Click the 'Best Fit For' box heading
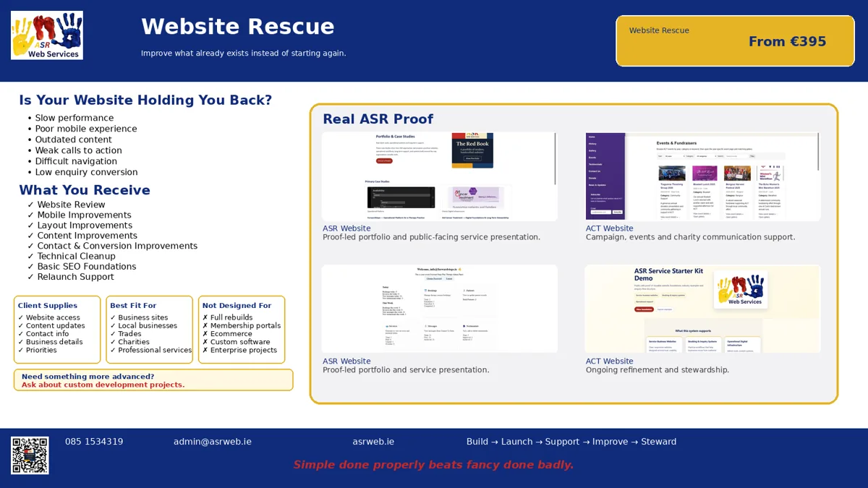 [x=133, y=306]
